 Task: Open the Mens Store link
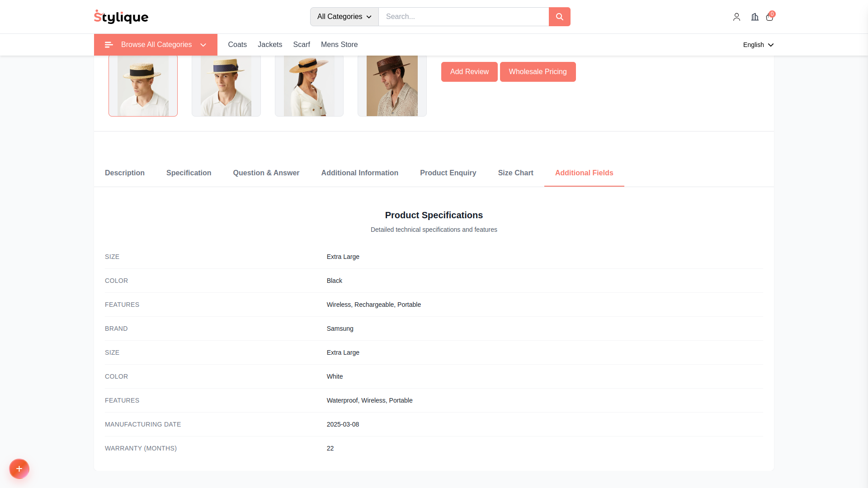click(340, 45)
